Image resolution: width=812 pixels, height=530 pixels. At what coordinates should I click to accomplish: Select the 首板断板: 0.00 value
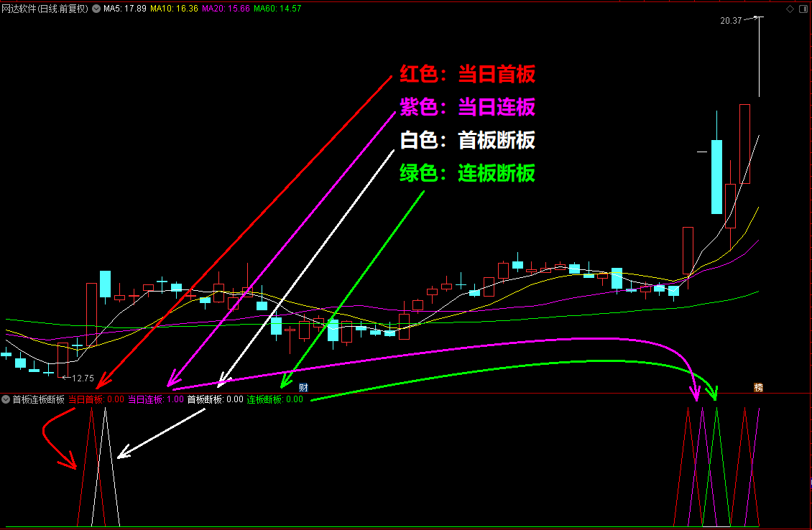click(x=216, y=399)
